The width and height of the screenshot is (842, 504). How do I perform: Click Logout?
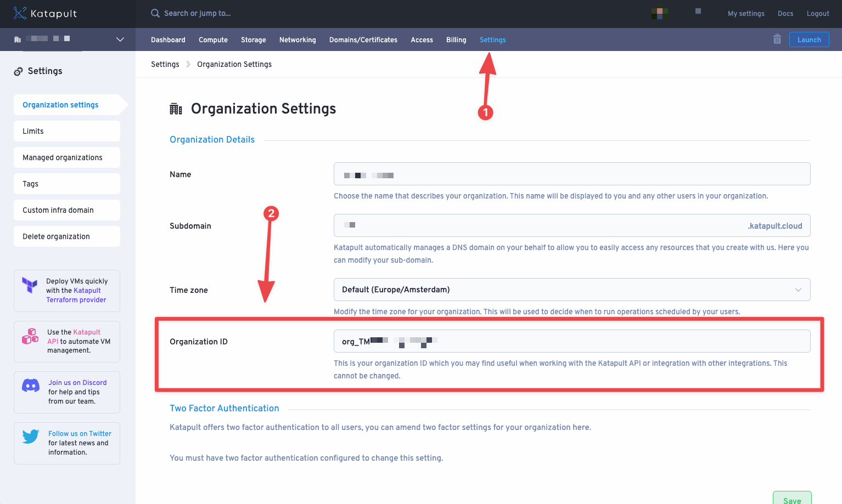pyautogui.click(x=818, y=14)
